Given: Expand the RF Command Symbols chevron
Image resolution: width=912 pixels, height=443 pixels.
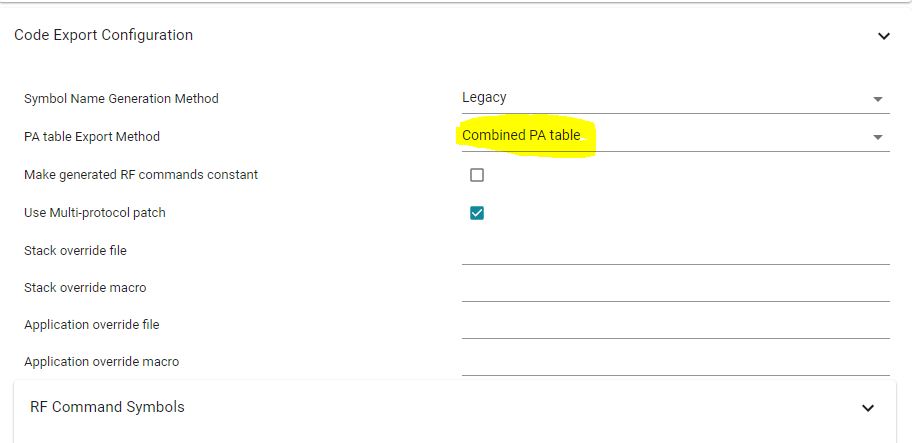Looking at the screenshot, I should click(867, 408).
